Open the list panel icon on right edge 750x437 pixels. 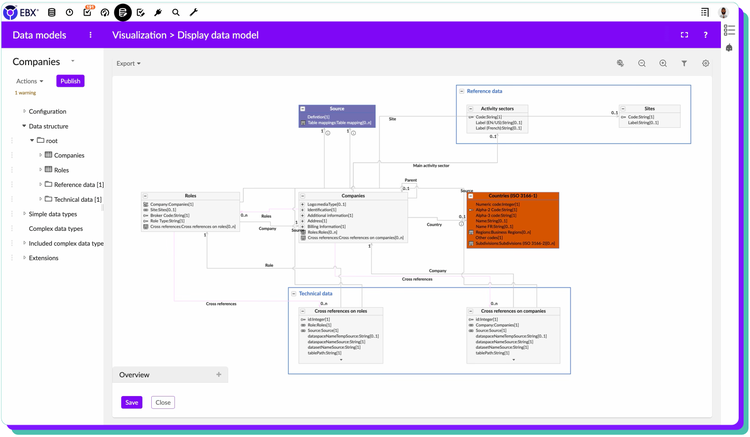tap(729, 30)
